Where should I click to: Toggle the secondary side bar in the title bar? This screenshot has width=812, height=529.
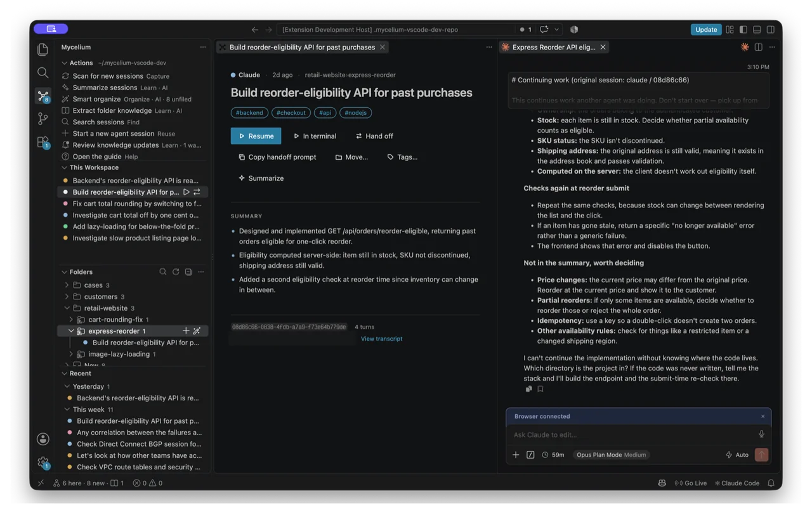click(x=770, y=29)
